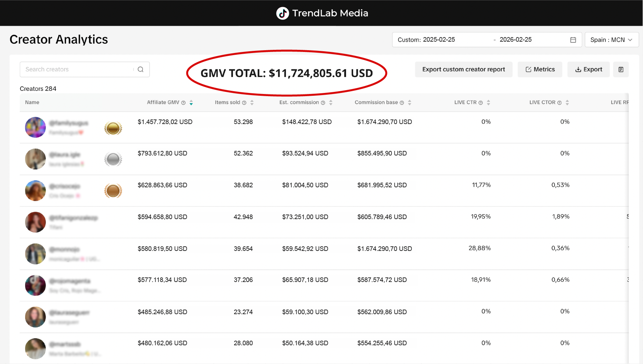Click the download icon on Export button
The height and width of the screenshot is (364, 643).
(x=578, y=69)
